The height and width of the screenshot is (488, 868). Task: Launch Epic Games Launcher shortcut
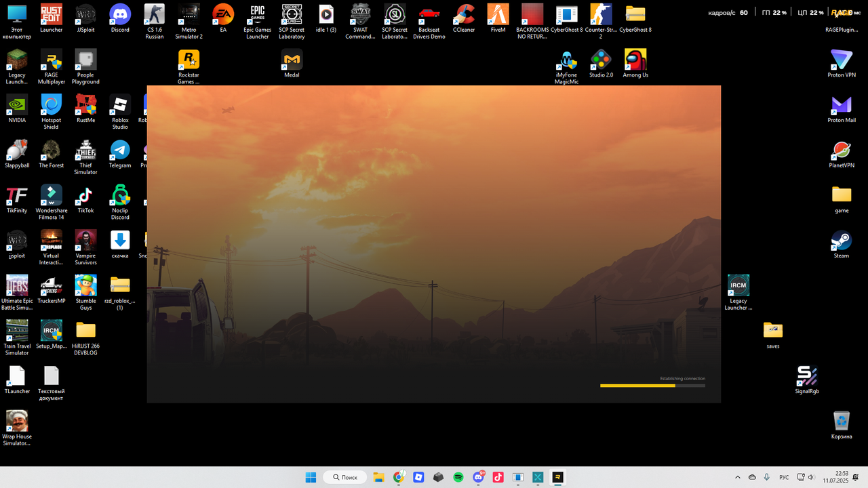pos(258,22)
